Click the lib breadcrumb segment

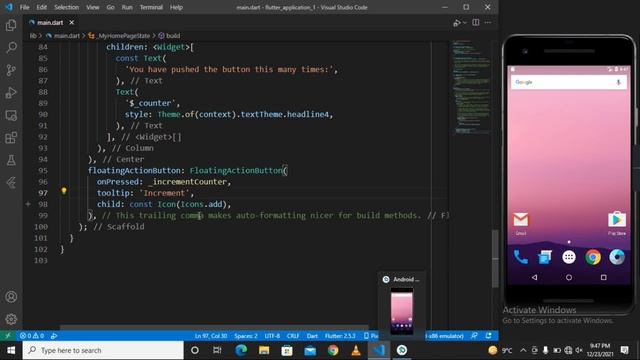(33, 36)
